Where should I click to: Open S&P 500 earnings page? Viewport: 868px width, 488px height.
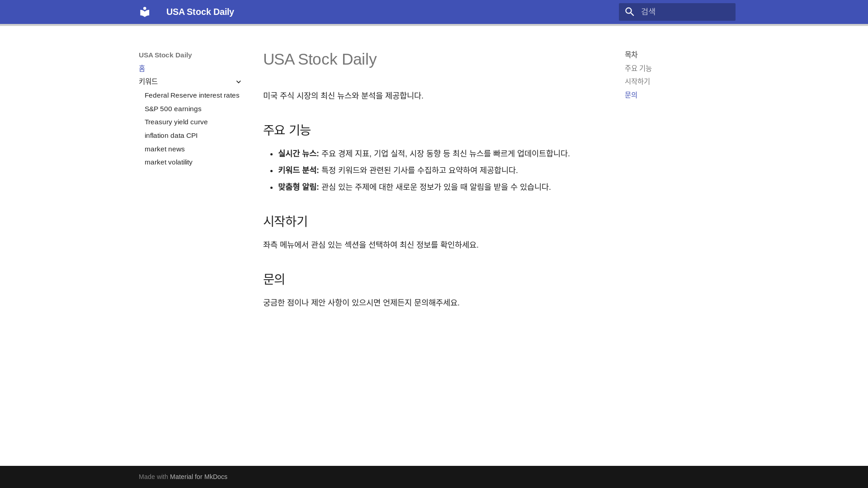[x=173, y=109]
